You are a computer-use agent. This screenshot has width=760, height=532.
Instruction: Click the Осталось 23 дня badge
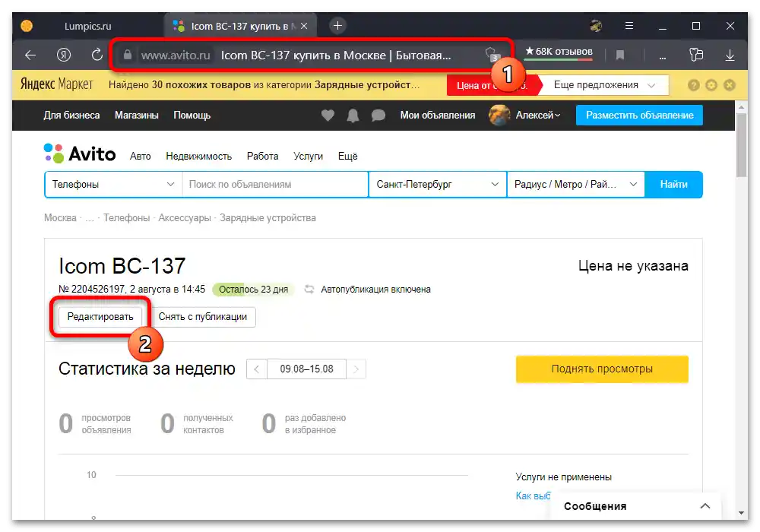coord(253,290)
